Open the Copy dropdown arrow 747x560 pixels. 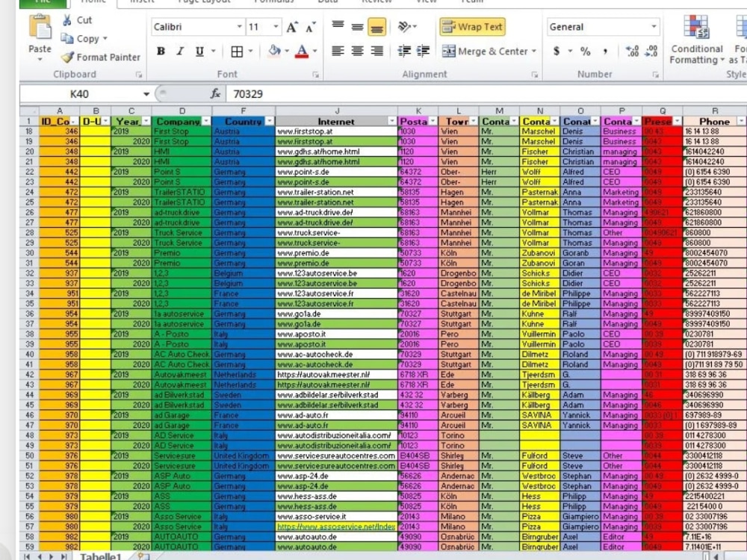[x=105, y=39]
